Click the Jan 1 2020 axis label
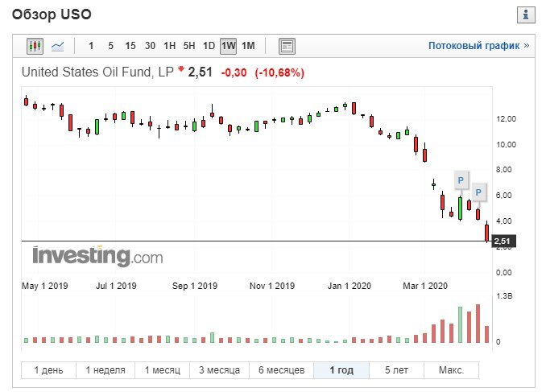Image resolution: width=546 pixels, height=392 pixels. tap(350, 286)
